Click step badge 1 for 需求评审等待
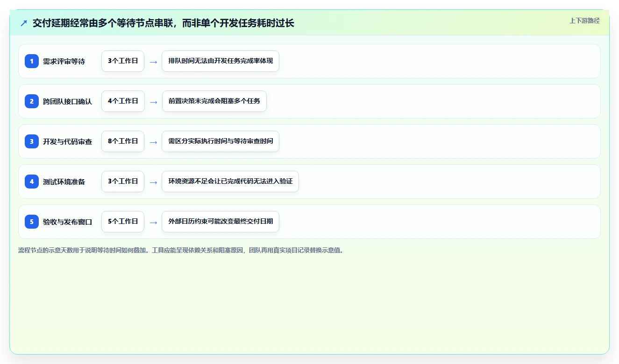Image resolution: width=619 pixels, height=364 pixels. 32,61
